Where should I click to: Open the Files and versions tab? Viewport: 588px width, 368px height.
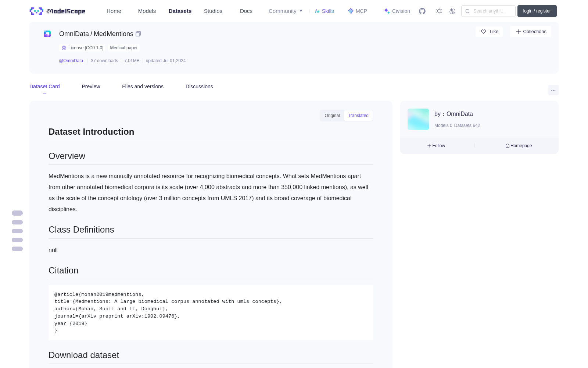(x=143, y=86)
